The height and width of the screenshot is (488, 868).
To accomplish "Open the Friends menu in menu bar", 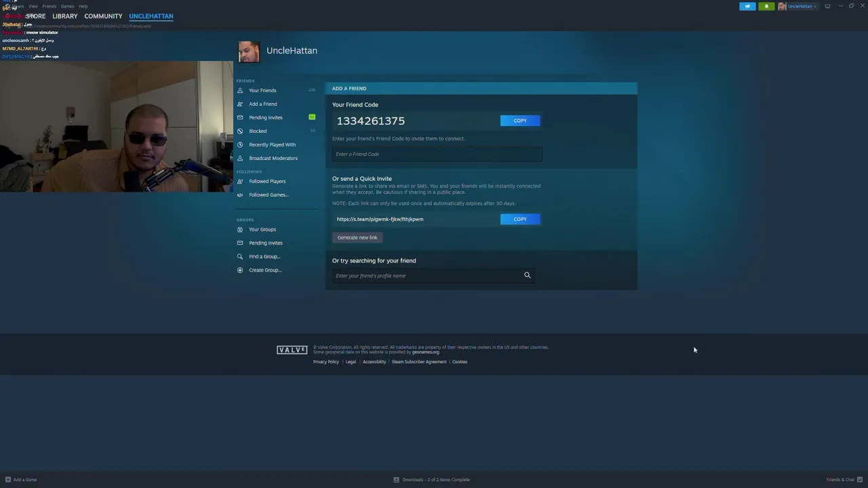I will [x=49, y=6].
